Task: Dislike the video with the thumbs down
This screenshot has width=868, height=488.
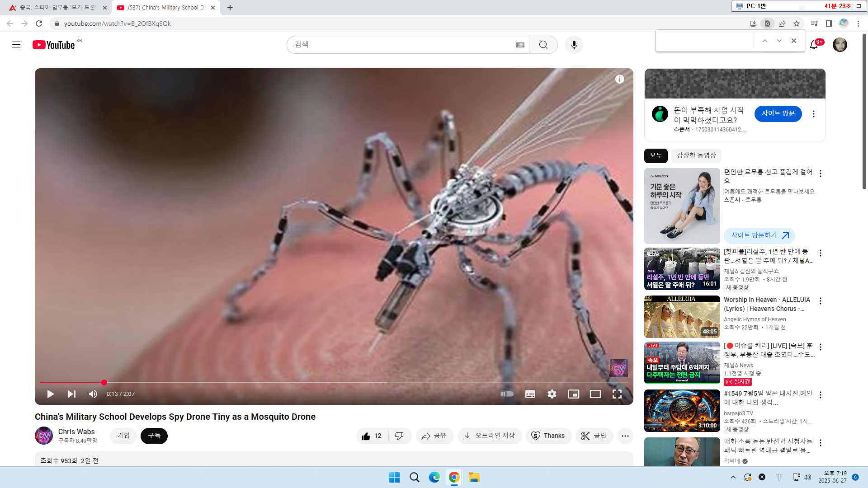Action: click(x=399, y=436)
